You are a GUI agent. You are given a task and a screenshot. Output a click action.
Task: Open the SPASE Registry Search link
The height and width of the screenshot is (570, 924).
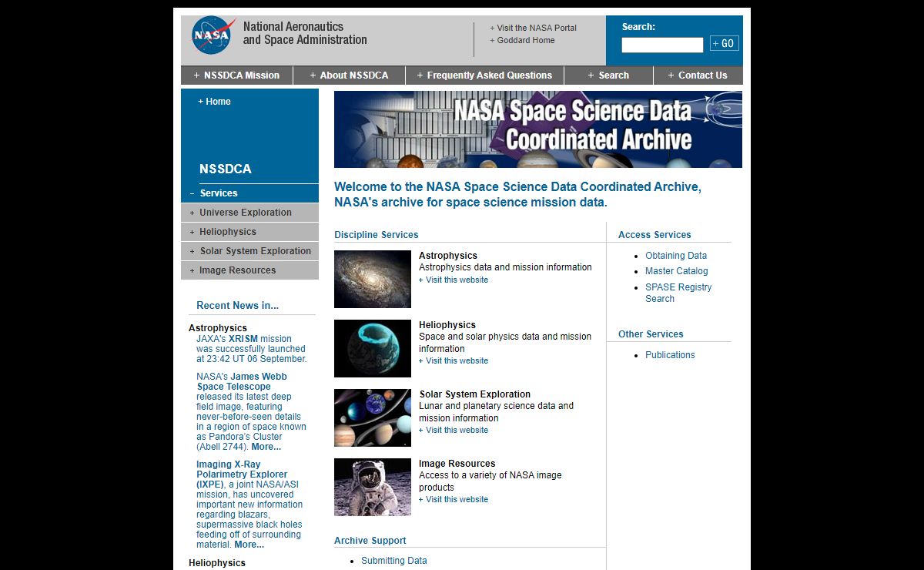[678, 293]
